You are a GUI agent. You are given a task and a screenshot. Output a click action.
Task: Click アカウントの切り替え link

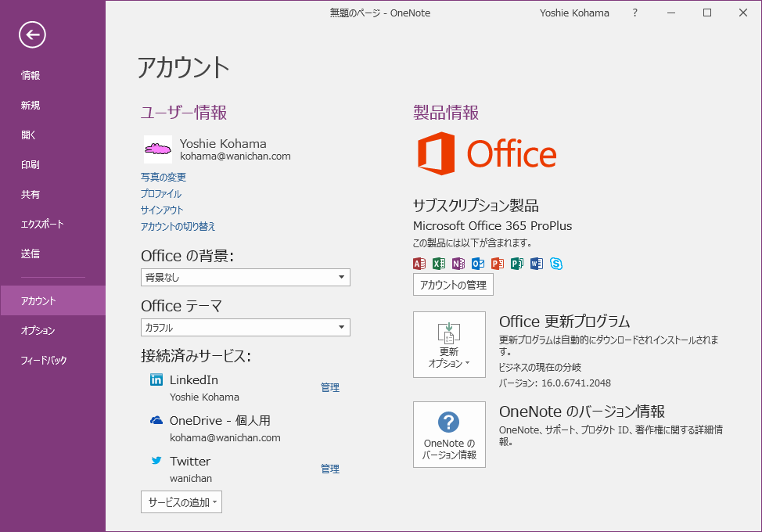coord(178,226)
